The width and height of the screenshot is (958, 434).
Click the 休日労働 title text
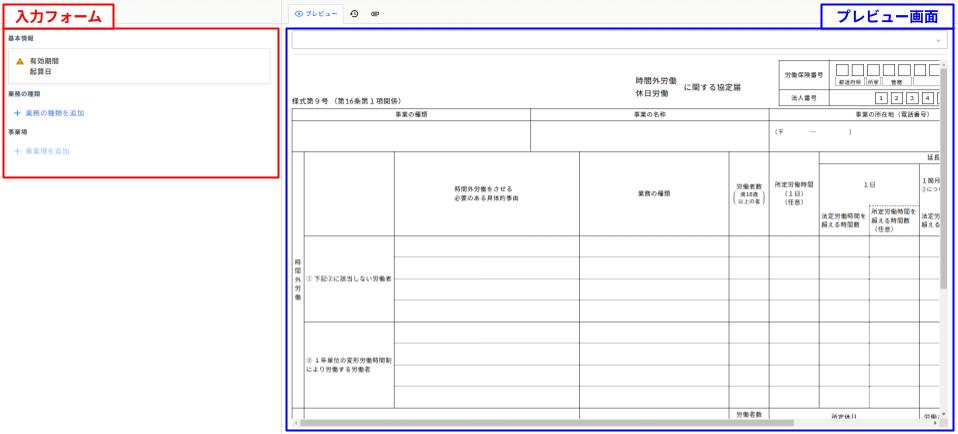click(651, 94)
